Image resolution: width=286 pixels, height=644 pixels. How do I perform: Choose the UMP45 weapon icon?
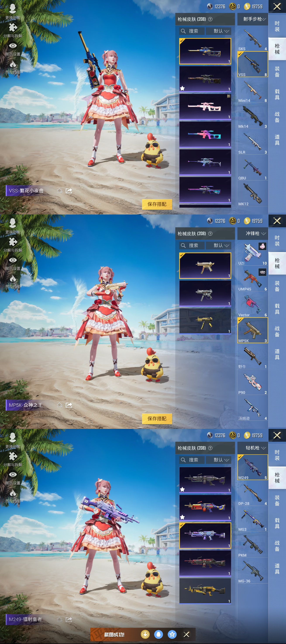[253, 279]
